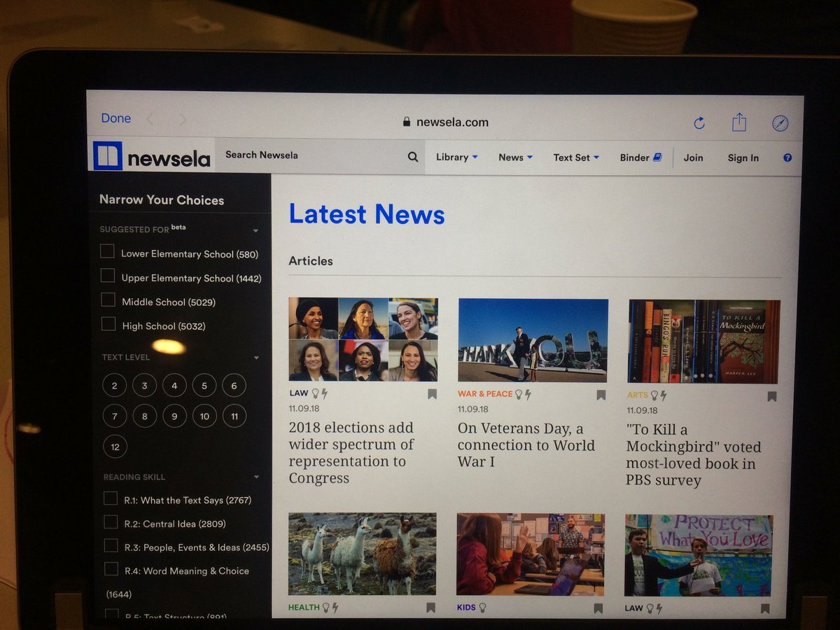Click the lightning bolt icon beside WAR & PEACE

pos(528,395)
